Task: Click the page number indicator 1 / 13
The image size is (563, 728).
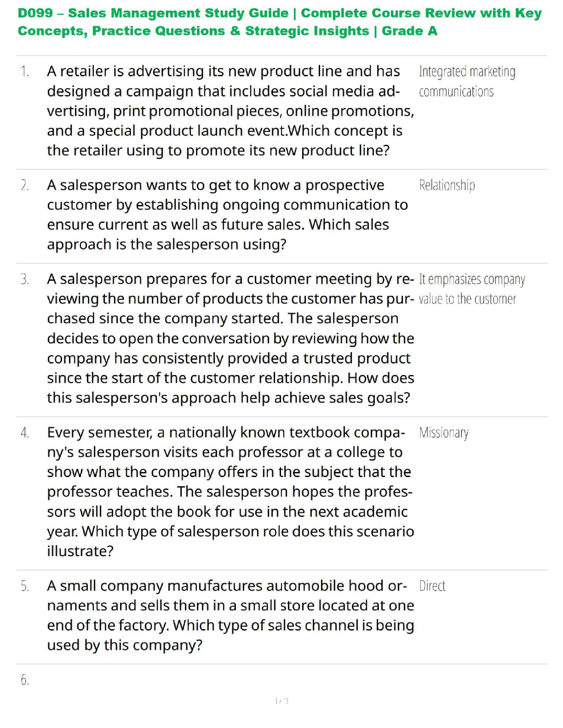Action: (x=281, y=701)
